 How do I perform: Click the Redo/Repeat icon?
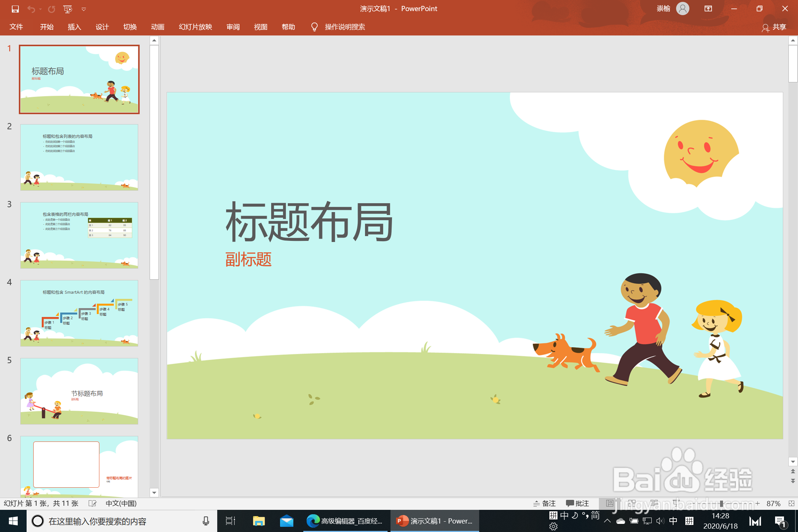51,9
